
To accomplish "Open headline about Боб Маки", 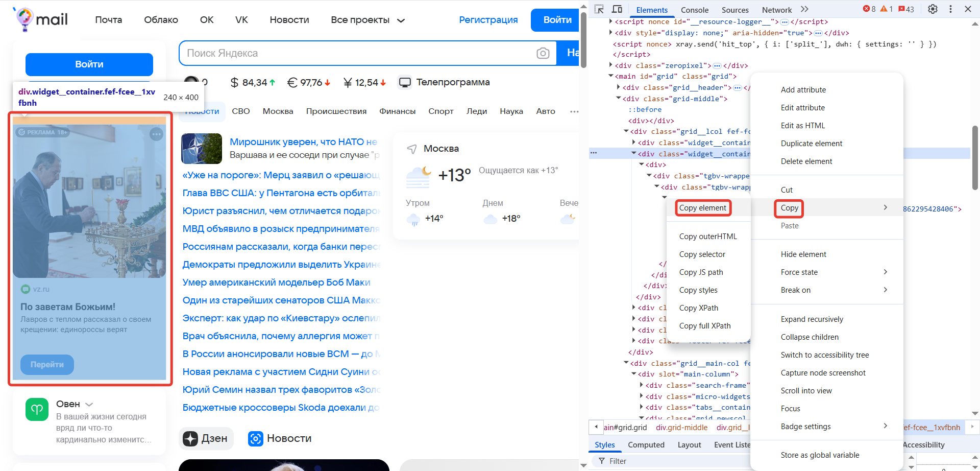I will [x=277, y=282].
